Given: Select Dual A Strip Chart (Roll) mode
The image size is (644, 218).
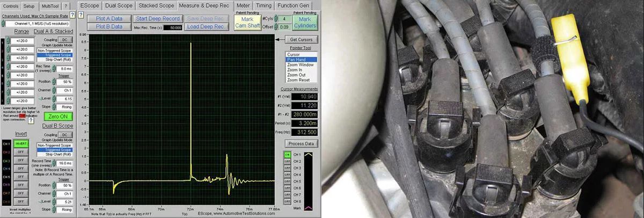Looking at the screenshot, I should coord(54,60).
